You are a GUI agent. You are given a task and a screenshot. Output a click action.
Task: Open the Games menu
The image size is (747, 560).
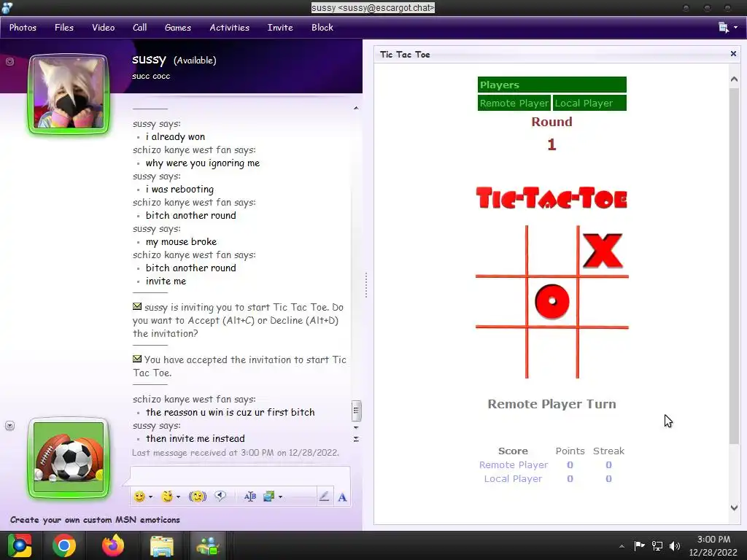(178, 28)
